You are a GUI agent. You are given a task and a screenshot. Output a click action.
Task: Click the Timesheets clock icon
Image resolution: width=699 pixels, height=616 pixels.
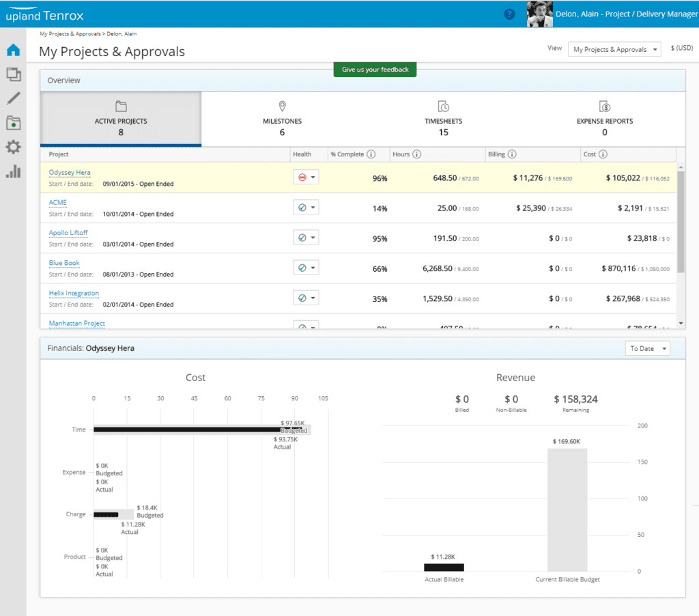click(443, 107)
